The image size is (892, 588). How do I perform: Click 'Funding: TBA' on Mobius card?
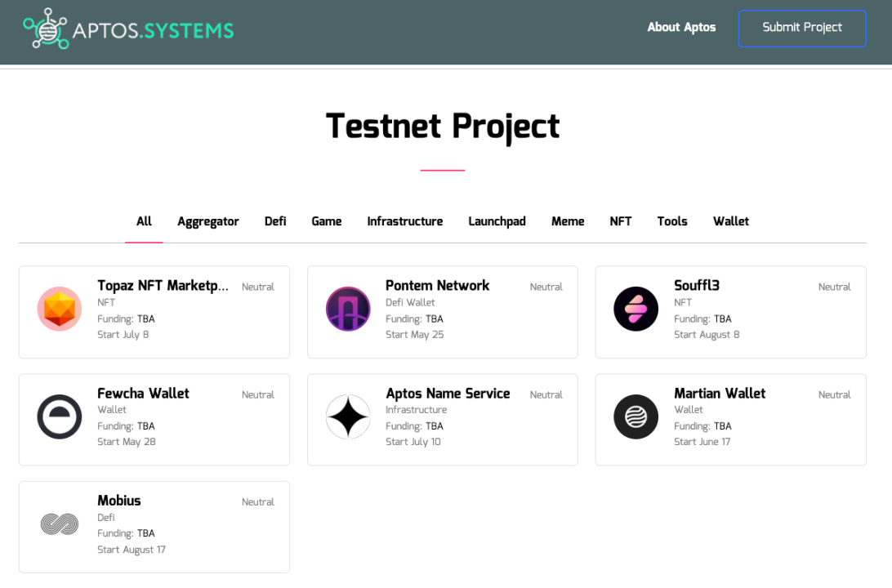[x=126, y=533]
